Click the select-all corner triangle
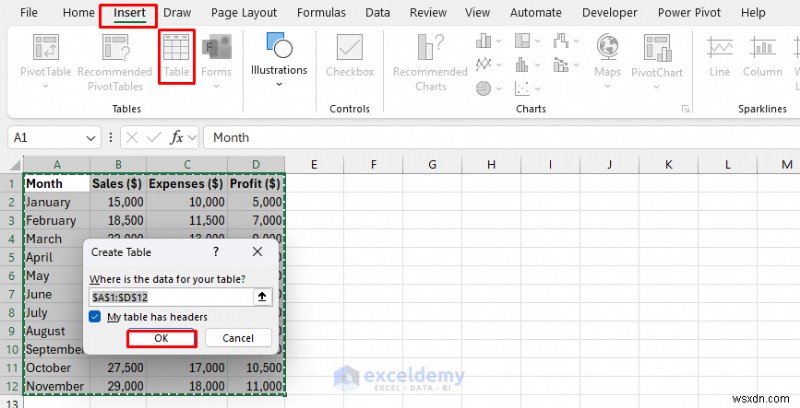The height and width of the screenshot is (408, 800). pos(15,165)
